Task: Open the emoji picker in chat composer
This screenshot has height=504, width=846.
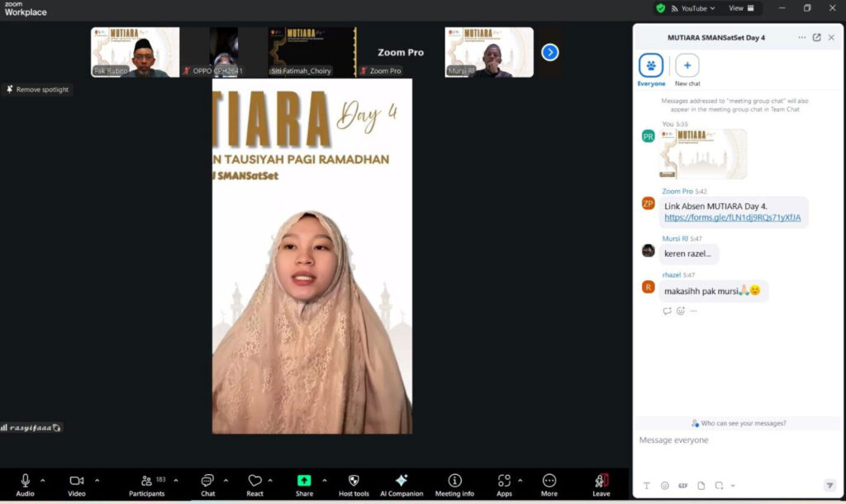Action: coord(666,486)
